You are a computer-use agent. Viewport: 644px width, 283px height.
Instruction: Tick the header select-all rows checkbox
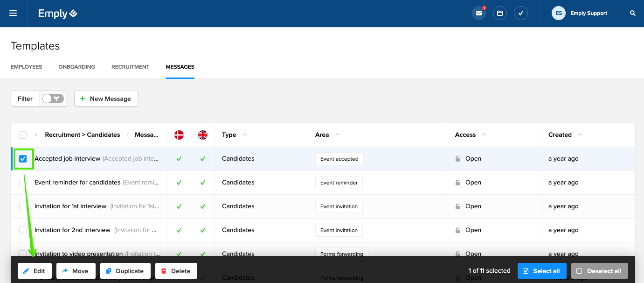(x=23, y=135)
